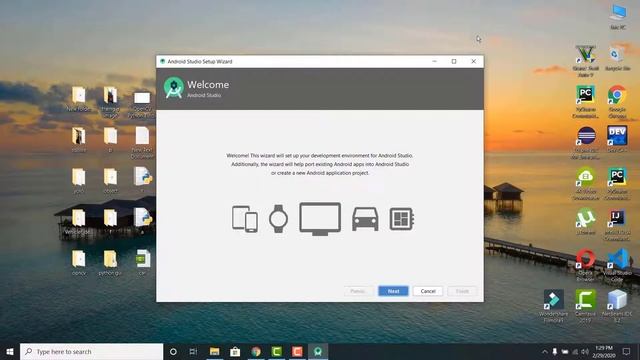
Task: Click the orange Camtasia recorder taskbar icon
Action: 297,351
